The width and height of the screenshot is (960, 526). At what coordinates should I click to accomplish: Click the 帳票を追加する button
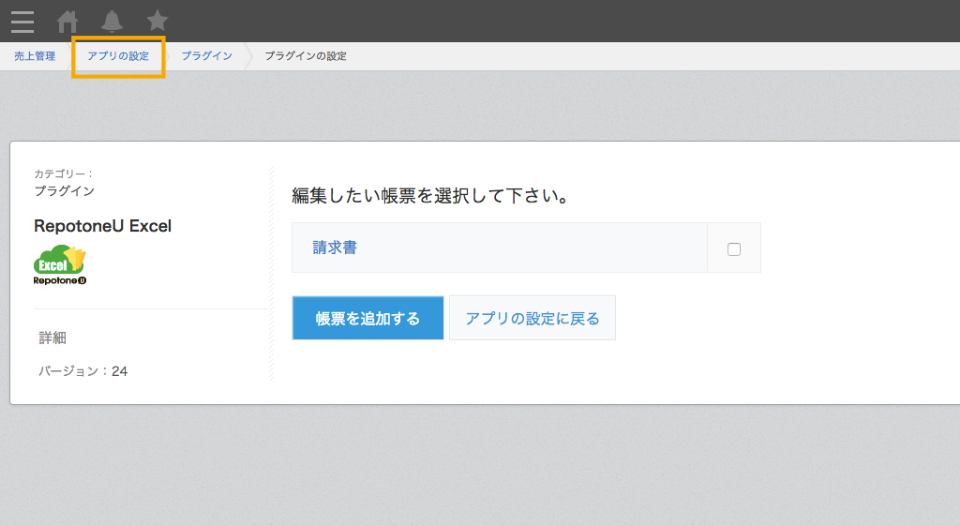(x=368, y=318)
